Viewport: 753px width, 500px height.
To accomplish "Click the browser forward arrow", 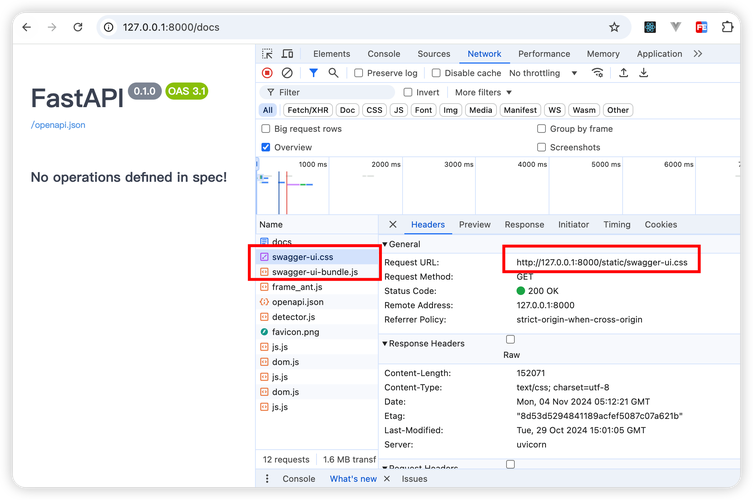I will [52, 27].
